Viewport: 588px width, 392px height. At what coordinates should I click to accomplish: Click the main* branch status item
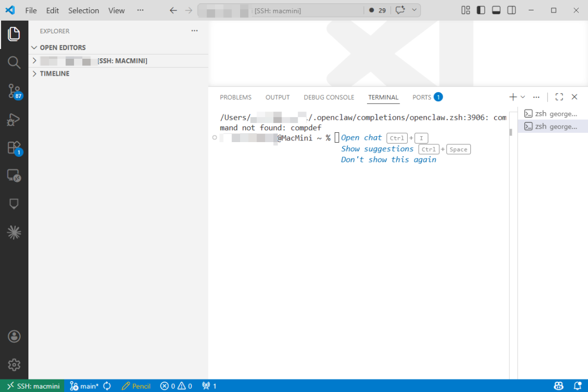[84, 385]
